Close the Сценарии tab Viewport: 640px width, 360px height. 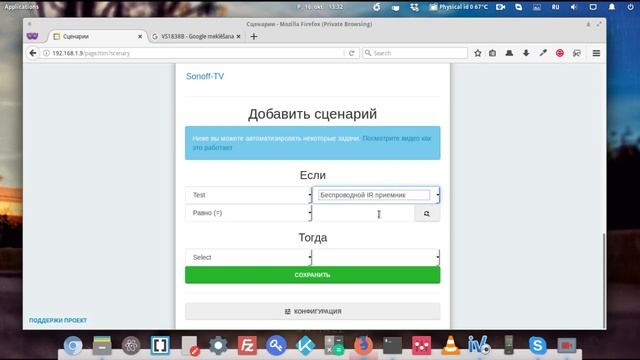point(140,36)
